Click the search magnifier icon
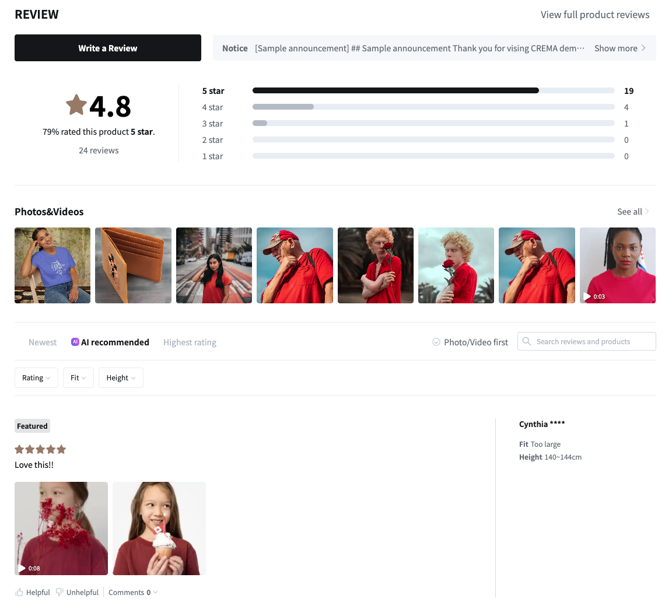The width and height of the screenshot is (672, 616). pos(527,341)
